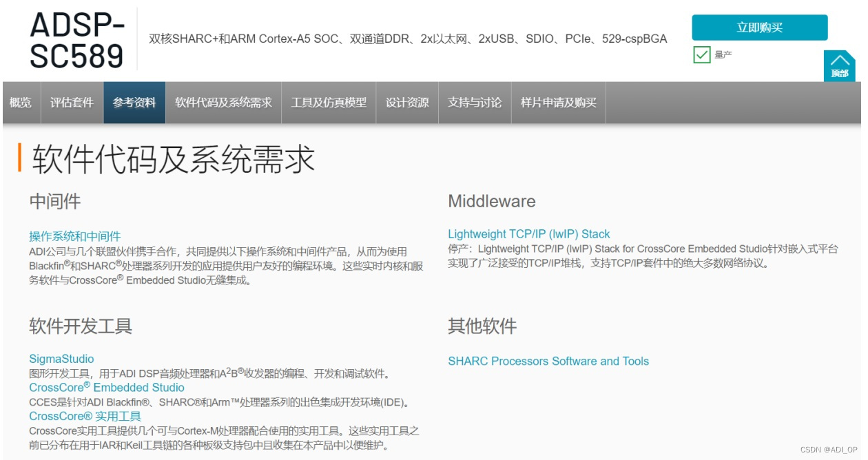Click the 立即购买 buy now button
This screenshot has width=868, height=460.
[760, 28]
